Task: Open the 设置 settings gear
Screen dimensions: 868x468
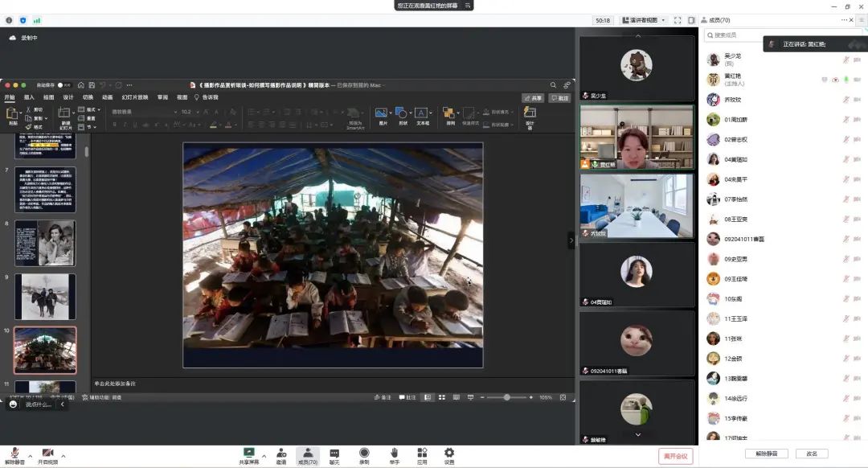Action: pyautogui.click(x=449, y=454)
